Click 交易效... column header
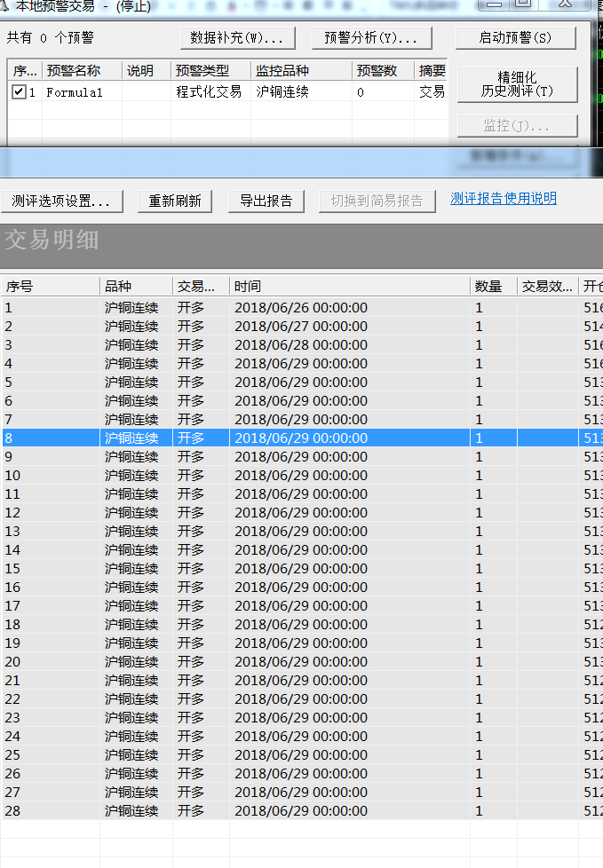Viewport: 603px width, 868px height. [548, 286]
